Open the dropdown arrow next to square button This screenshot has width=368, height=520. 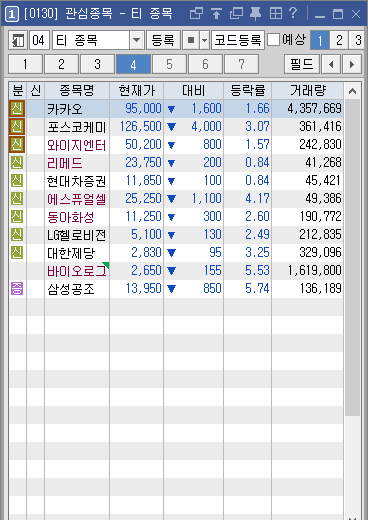click(x=204, y=40)
